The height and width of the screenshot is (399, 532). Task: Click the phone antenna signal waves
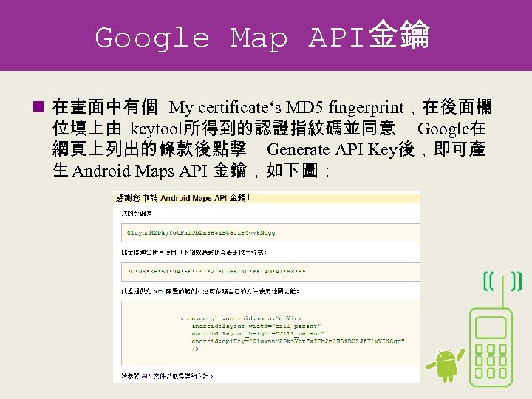pos(502,282)
